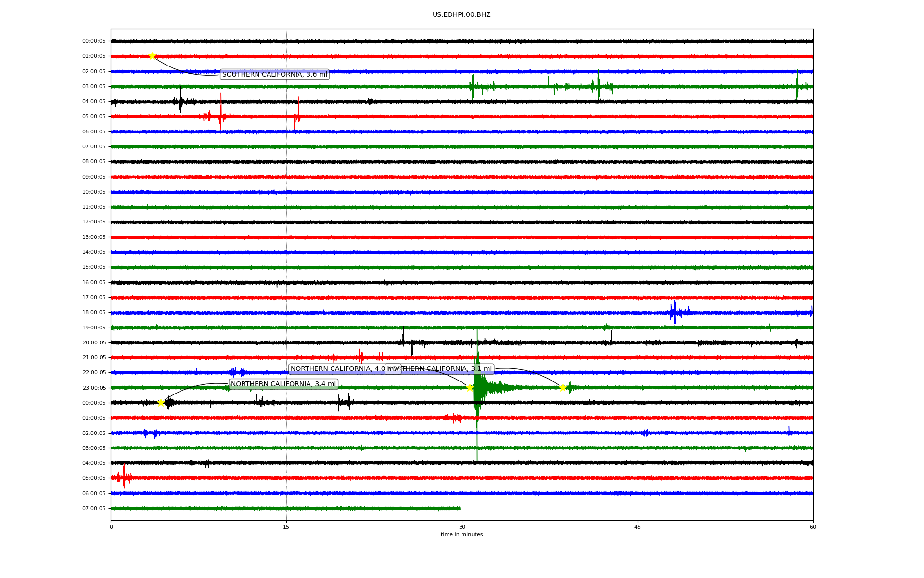Select the 23:00:05 row time label
Viewport: 924px width, 578px height.
94,388
